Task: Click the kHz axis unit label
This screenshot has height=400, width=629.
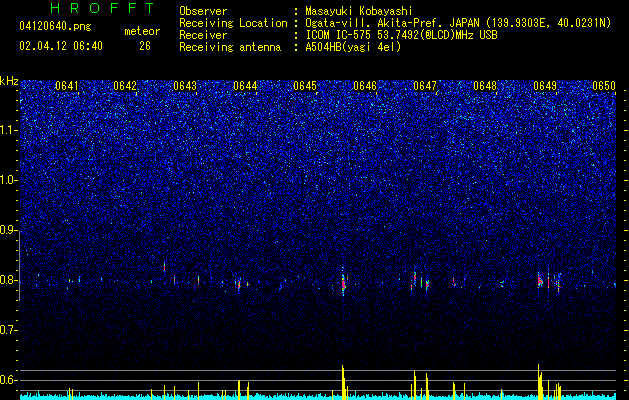Action: point(9,81)
